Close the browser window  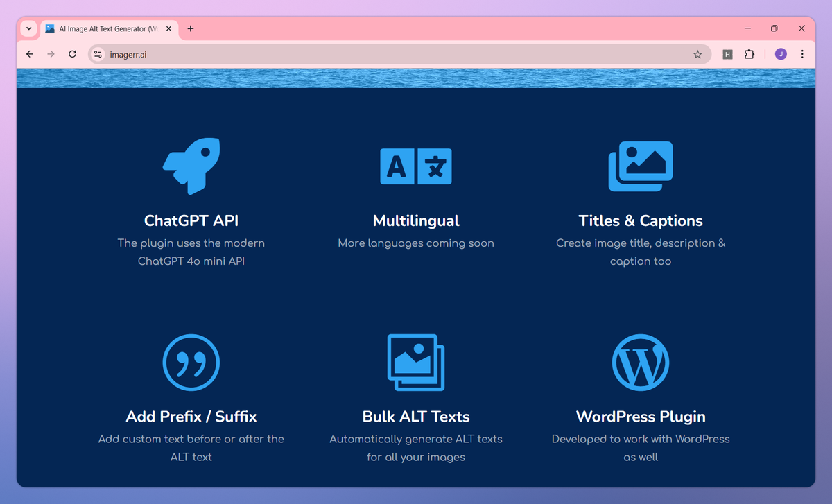[x=801, y=28]
